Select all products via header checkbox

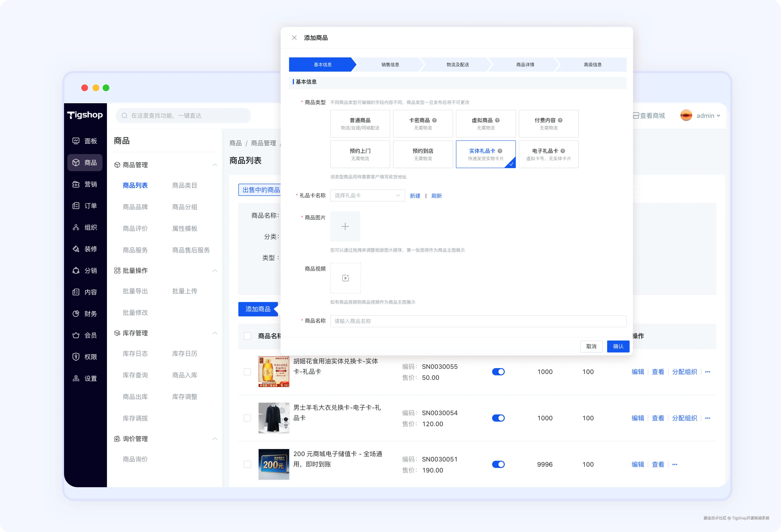(x=247, y=336)
